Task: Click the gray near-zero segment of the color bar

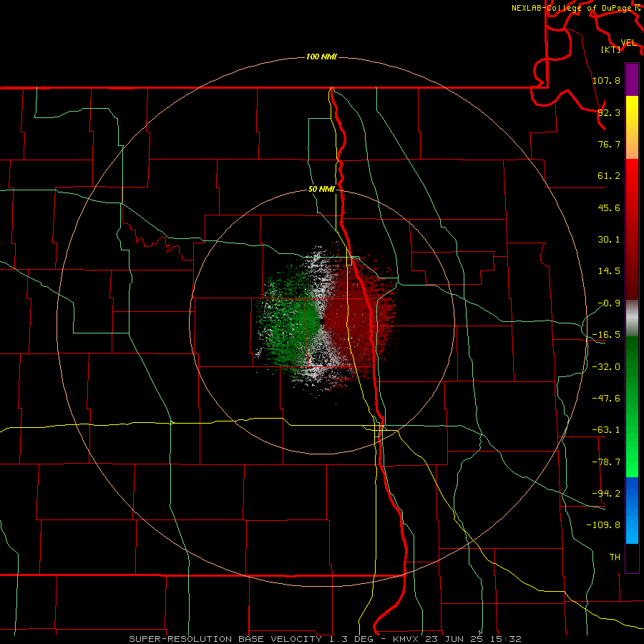Action: click(x=632, y=318)
